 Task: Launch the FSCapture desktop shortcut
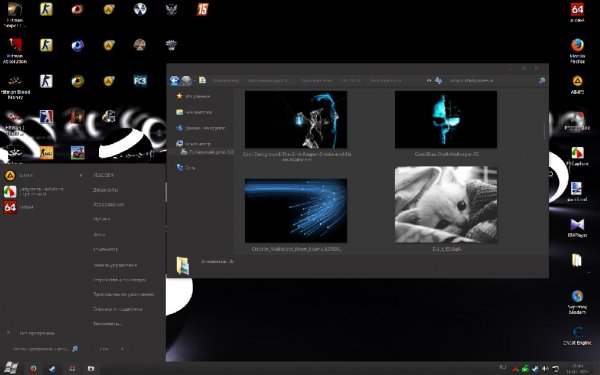tap(577, 156)
